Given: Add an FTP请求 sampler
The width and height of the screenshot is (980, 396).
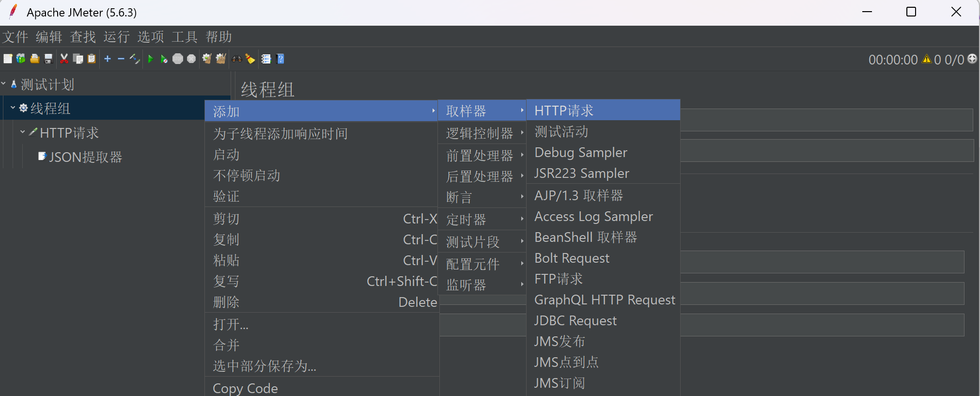Looking at the screenshot, I should [603, 279].
